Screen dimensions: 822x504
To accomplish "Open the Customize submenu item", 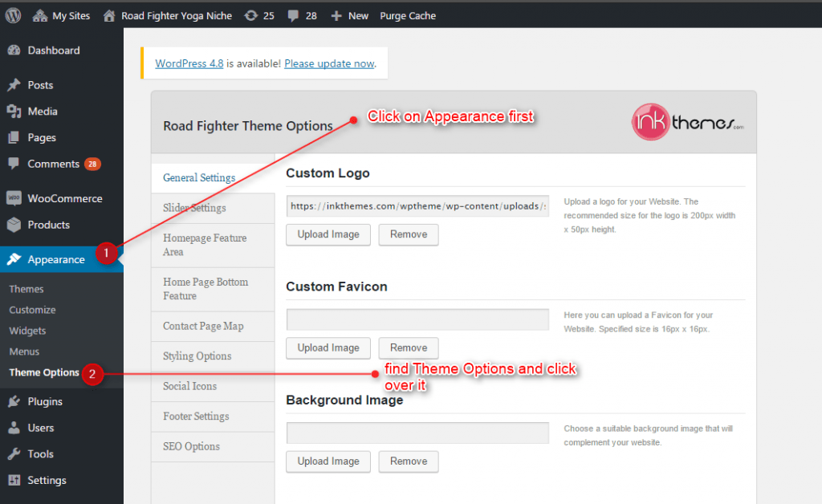I will point(32,310).
